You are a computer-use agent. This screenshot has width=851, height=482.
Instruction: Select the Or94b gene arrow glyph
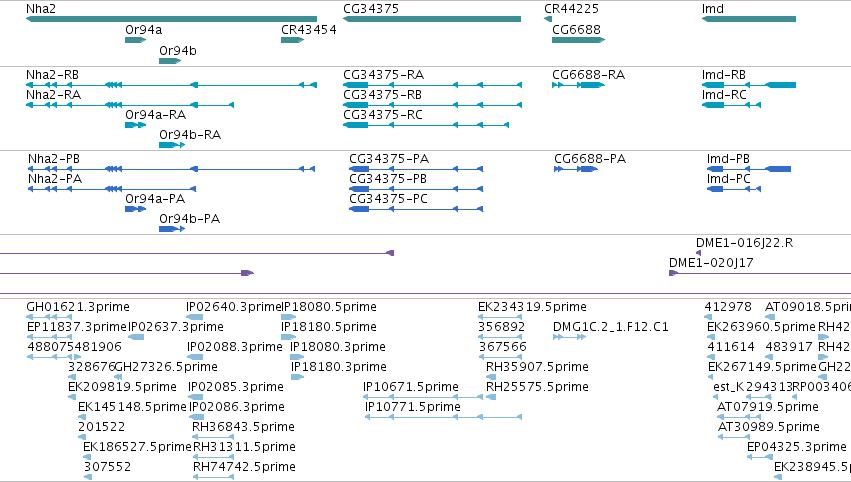click(x=170, y=61)
